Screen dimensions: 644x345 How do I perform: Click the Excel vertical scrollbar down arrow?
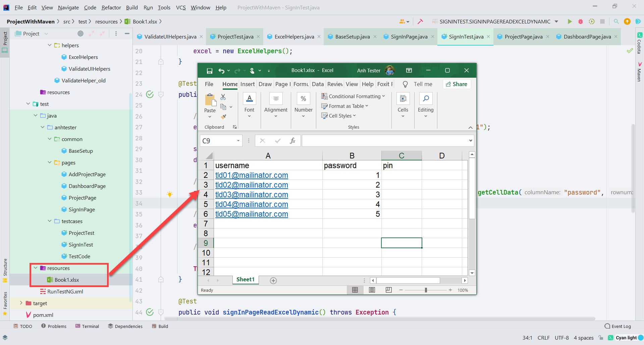(x=472, y=273)
